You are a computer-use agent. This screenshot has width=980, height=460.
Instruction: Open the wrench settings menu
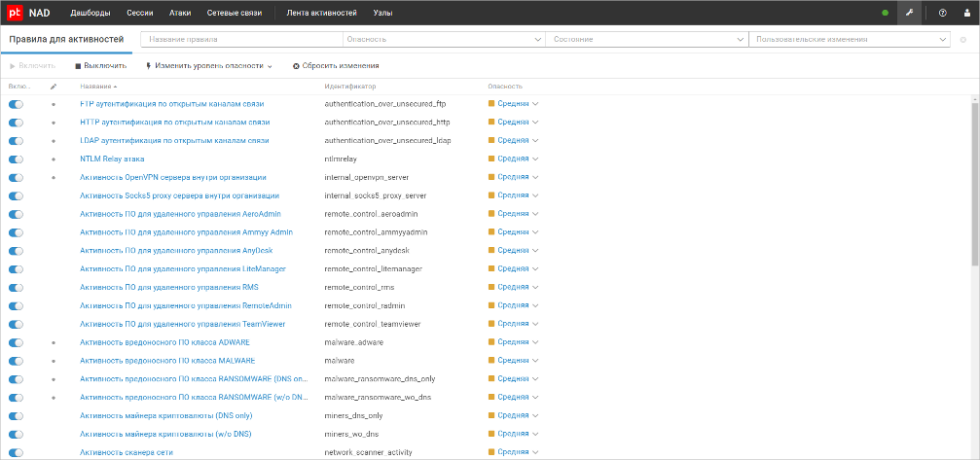coord(909,13)
